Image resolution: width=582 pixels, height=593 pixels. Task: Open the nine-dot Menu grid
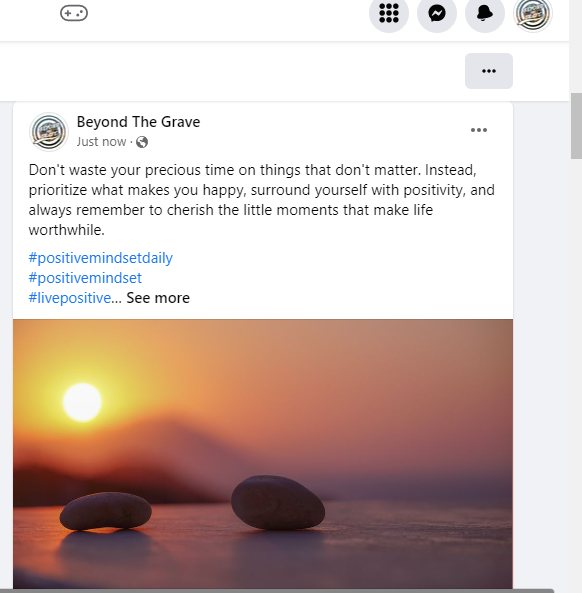point(389,13)
